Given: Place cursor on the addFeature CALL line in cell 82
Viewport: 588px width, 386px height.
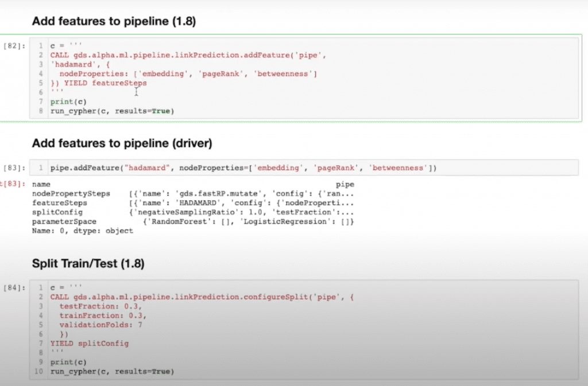Looking at the screenshot, I should tap(188, 55).
